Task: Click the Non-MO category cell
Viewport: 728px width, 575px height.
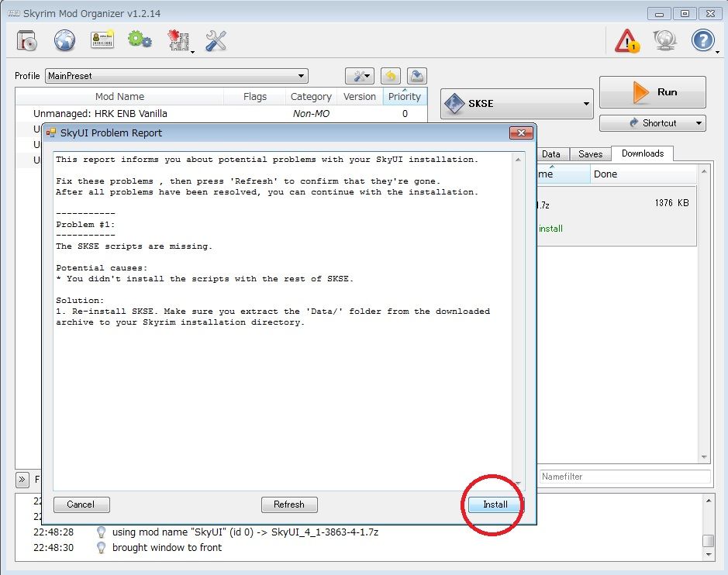Action: [x=311, y=114]
